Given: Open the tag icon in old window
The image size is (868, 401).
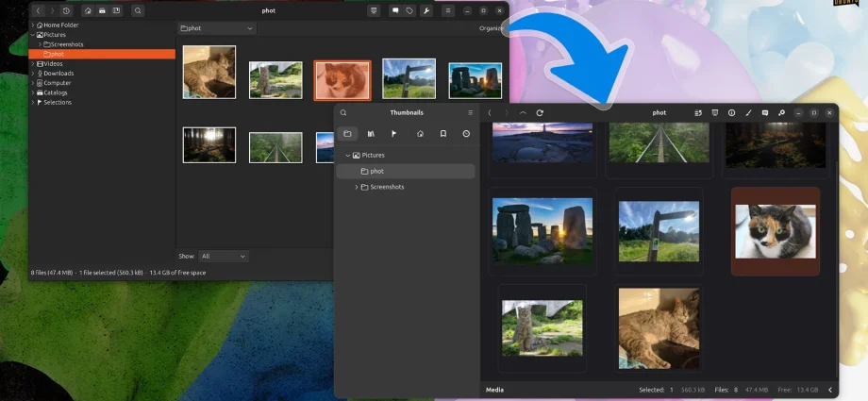Looking at the screenshot, I should [x=409, y=10].
